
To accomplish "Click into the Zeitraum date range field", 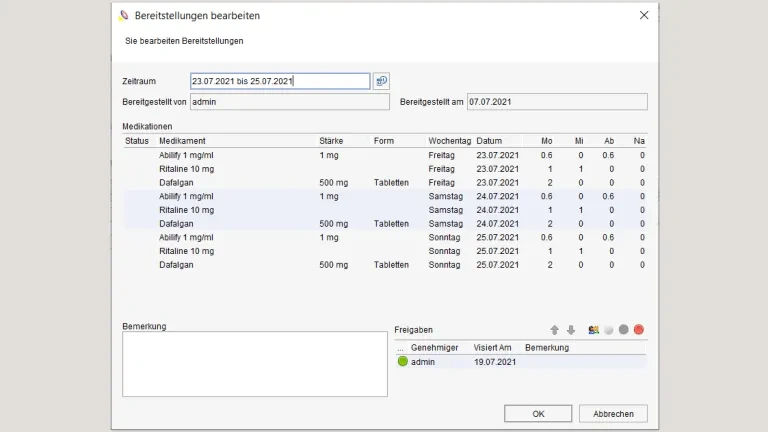I will point(280,81).
